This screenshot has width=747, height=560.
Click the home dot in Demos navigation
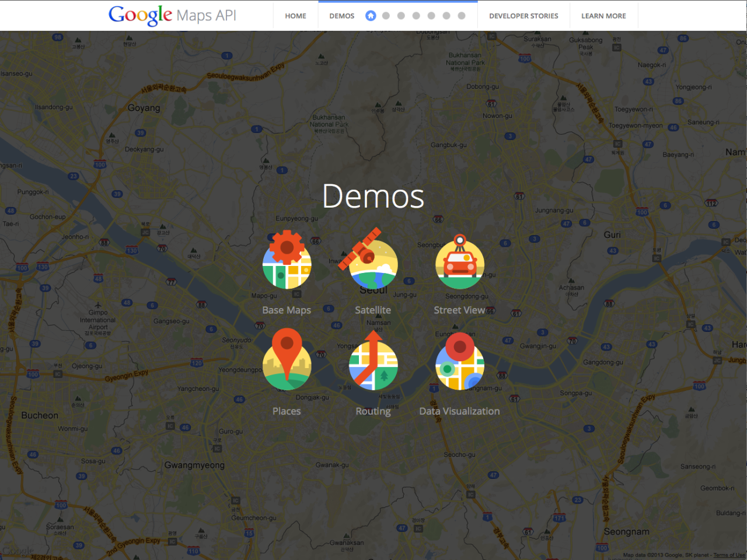(x=371, y=16)
